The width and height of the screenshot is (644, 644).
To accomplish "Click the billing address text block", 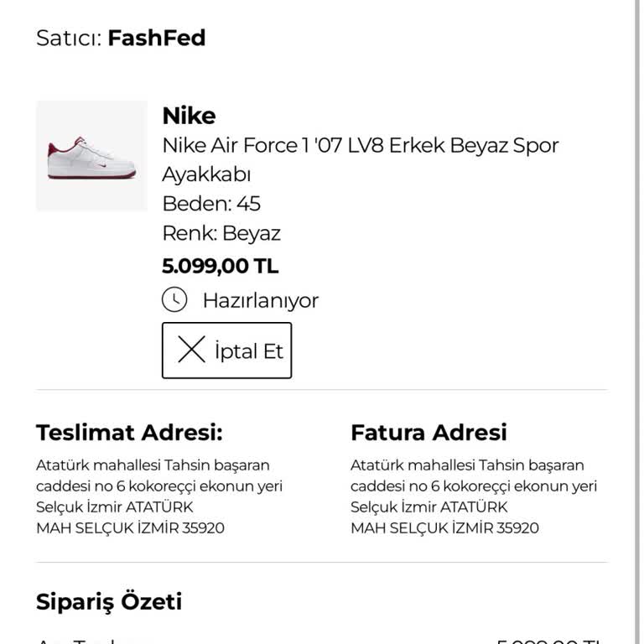I will [474, 496].
